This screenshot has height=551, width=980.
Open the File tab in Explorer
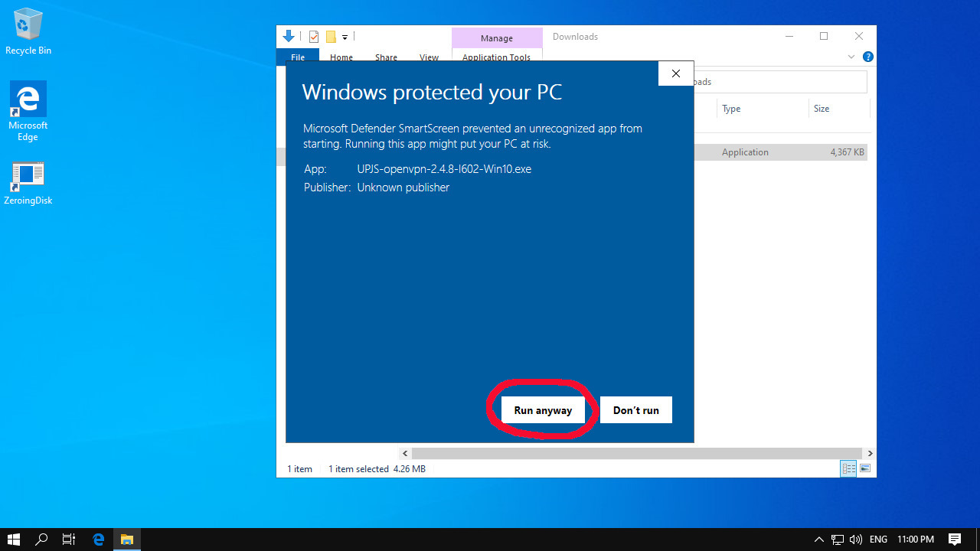click(x=298, y=57)
